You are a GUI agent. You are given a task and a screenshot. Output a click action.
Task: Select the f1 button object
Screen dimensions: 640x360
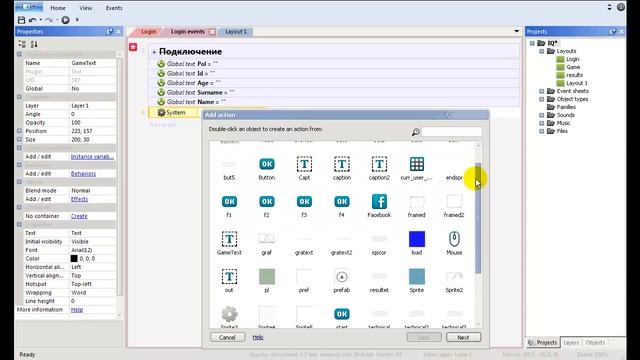click(229, 202)
